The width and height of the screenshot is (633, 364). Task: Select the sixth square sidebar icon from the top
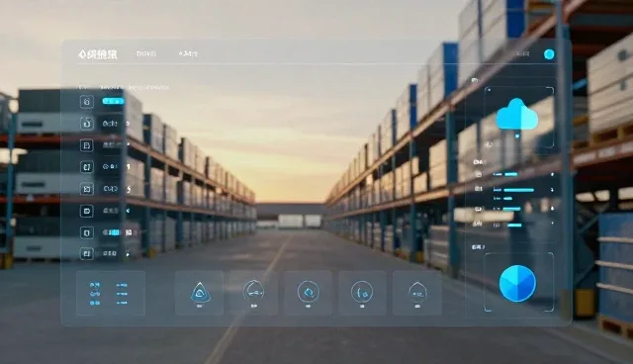point(87,211)
